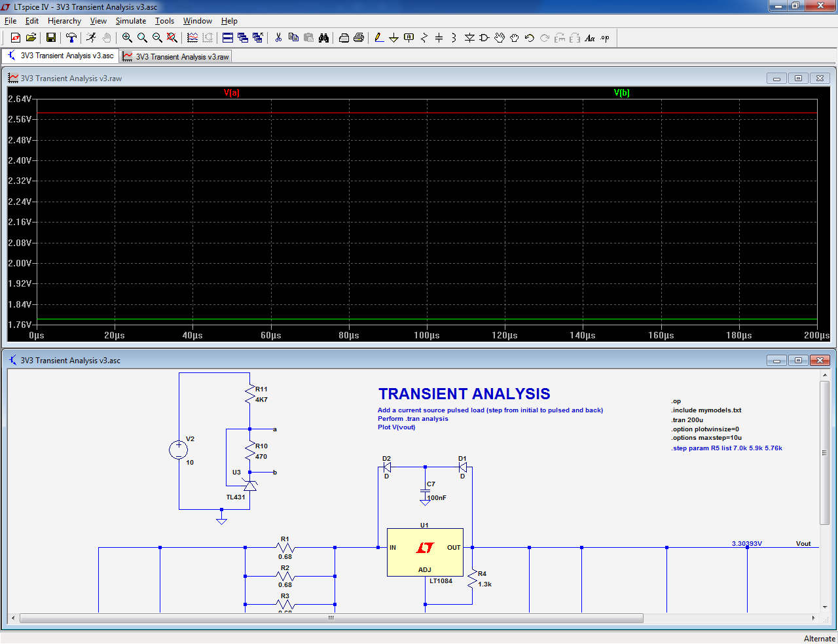Click the TL431 component label

coord(236,497)
